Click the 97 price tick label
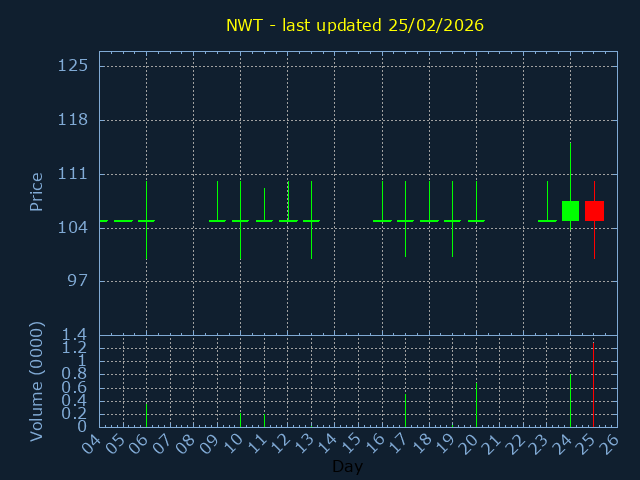 (x=77, y=281)
